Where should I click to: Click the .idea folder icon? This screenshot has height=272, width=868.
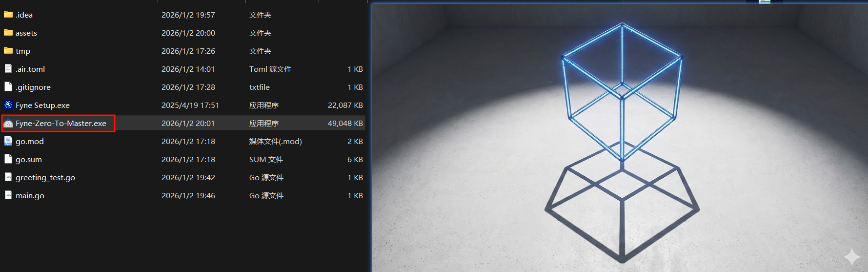(8, 15)
